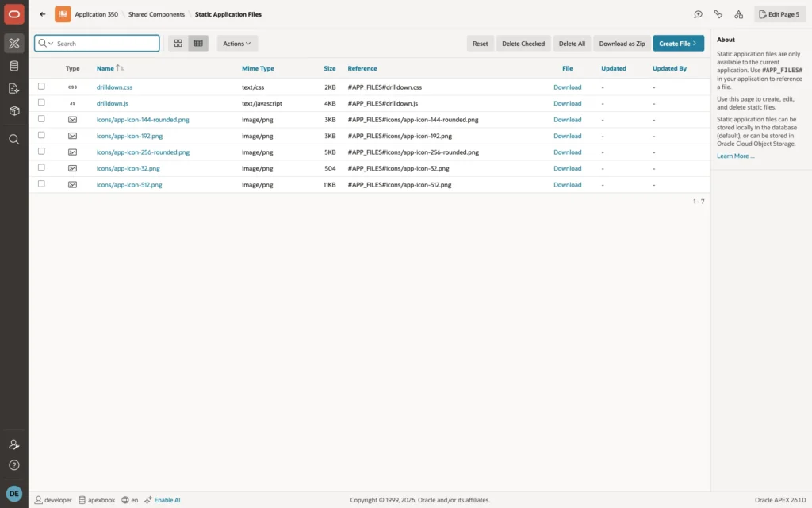Click the apexbook workspace in status bar

pyautogui.click(x=97, y=500)
